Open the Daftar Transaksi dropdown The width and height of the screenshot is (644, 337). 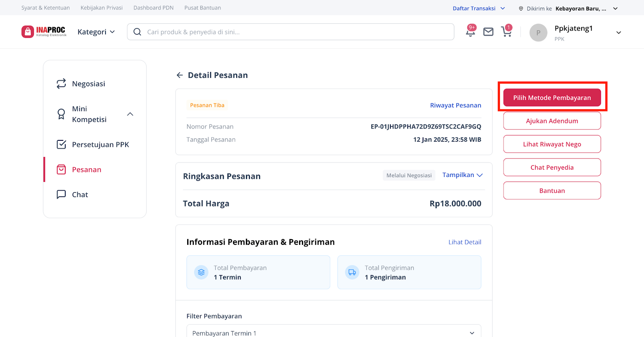(x=479, y=8)
